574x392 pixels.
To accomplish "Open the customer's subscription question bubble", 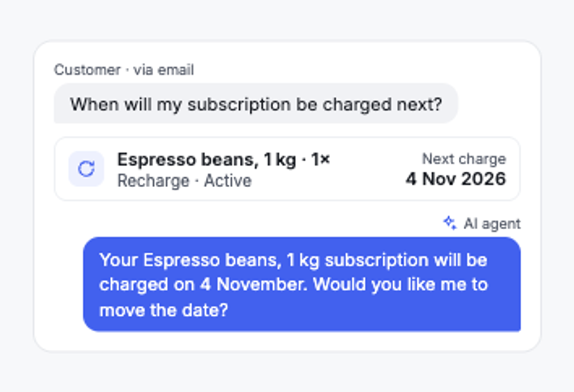I will pos(256,104).
